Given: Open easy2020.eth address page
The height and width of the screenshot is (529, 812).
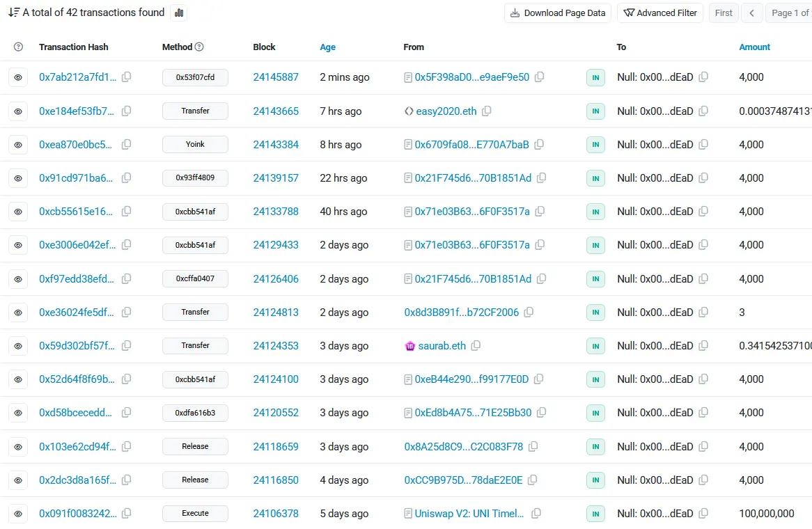Looking at the screenshot, I should pyautogui.click(x=446, y=111).
